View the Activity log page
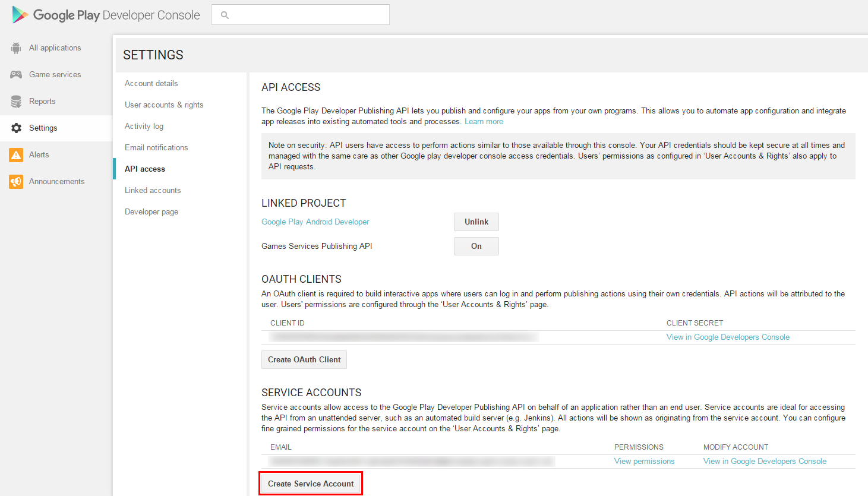The height and width of the screenshot is (496, 868). tap(144, 126)
